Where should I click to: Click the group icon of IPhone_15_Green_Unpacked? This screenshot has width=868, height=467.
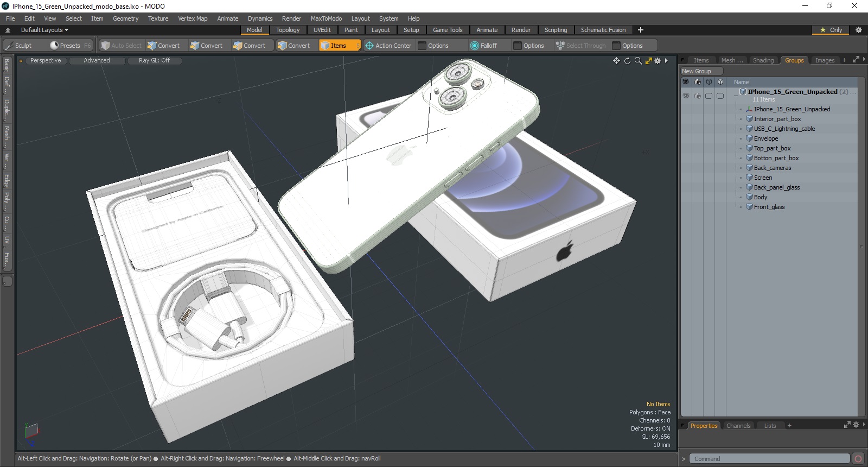pos(743,92)
